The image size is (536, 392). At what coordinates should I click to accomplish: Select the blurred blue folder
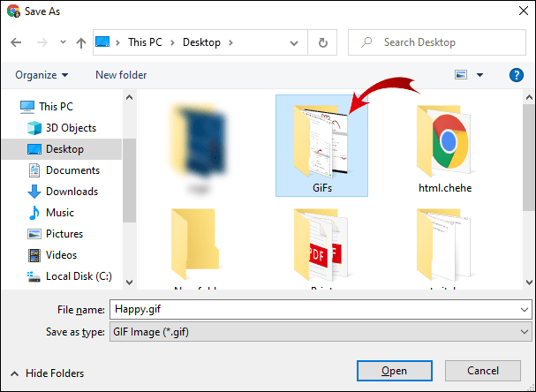(x=200, y=147)
